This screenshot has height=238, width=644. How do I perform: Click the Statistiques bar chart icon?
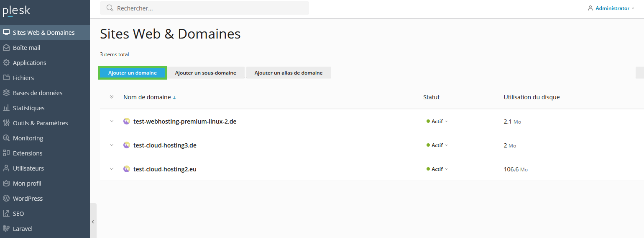(6, 108)
